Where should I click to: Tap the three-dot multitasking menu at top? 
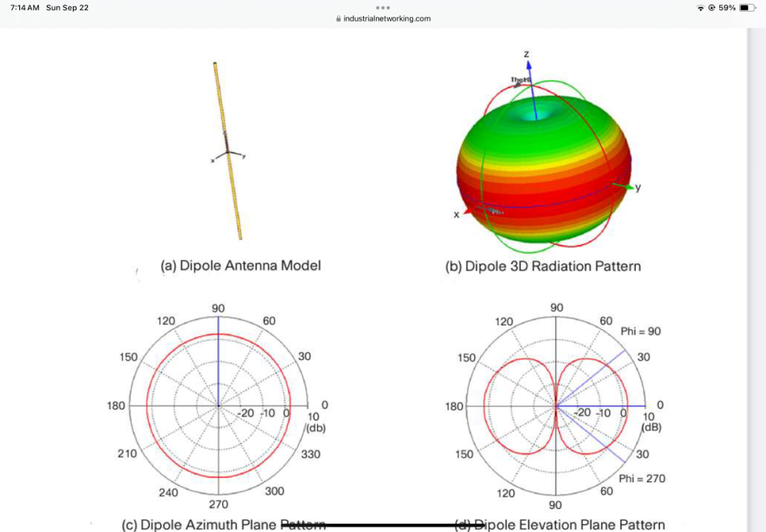pos(383,7)
